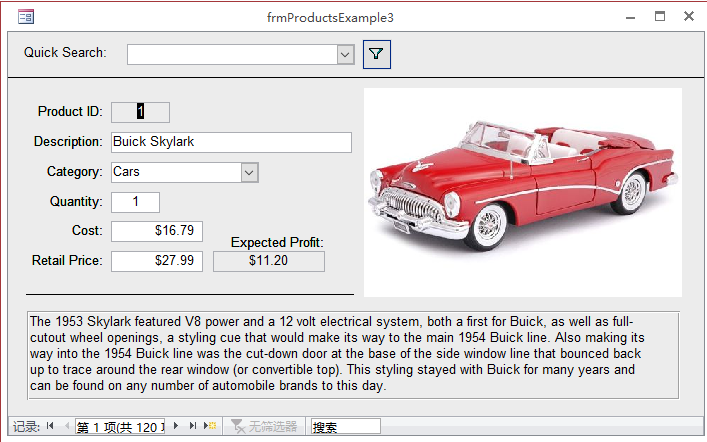Viewport: 707px width, 442px height.
Task: Click the 搜索 search box
Action: 346,427
